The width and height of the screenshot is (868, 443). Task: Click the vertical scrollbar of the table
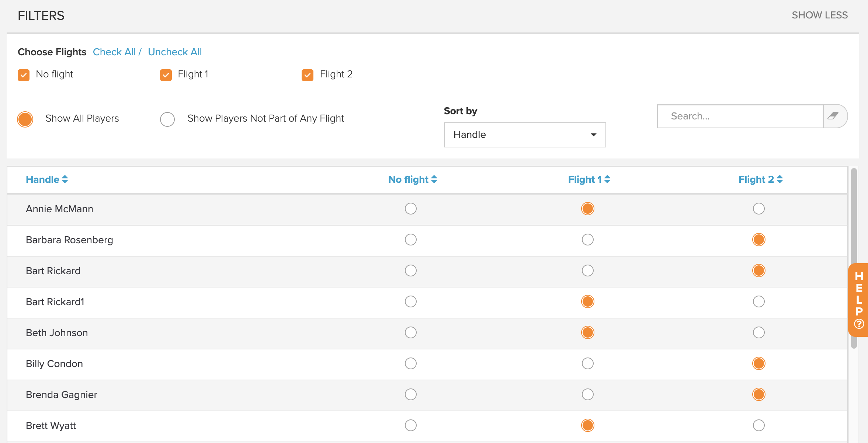854,258
